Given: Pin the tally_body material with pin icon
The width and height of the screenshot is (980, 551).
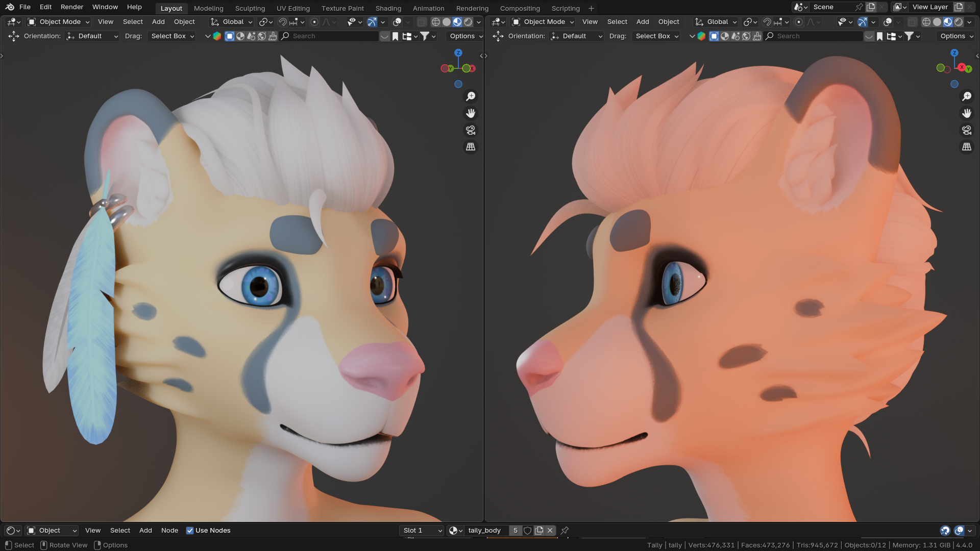Looking at the screenshot, I should pos(565,531).
